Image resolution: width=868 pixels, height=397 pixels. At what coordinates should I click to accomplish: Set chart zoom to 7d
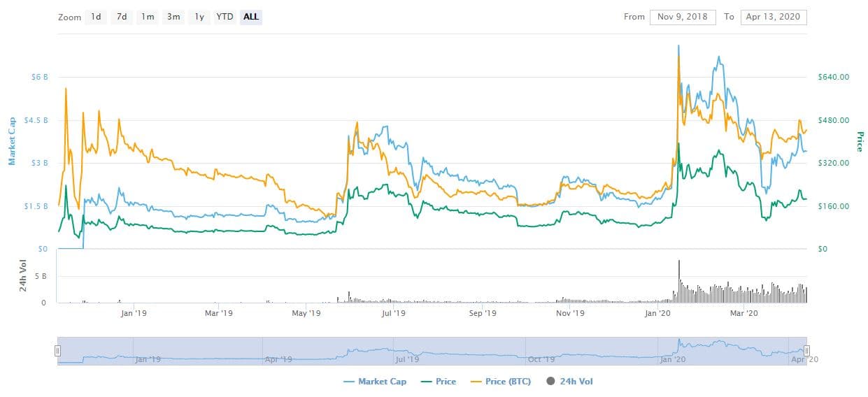click(x=122, y=17)
